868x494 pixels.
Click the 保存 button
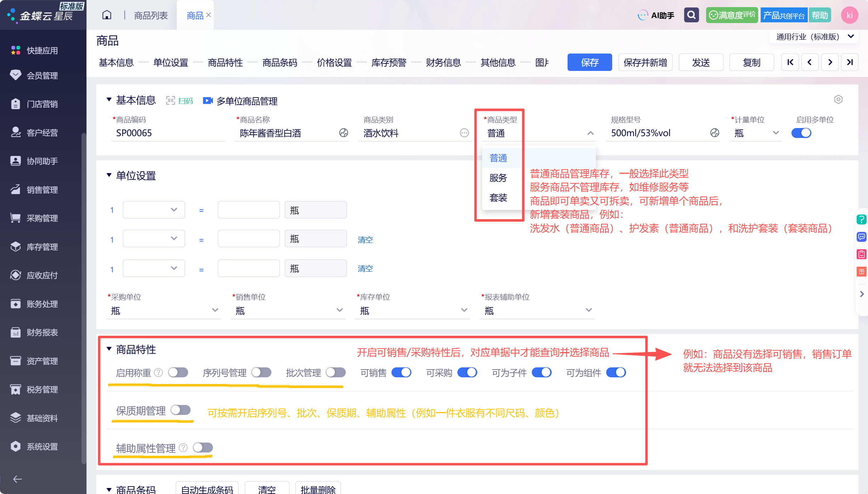(x=590, y=62)
